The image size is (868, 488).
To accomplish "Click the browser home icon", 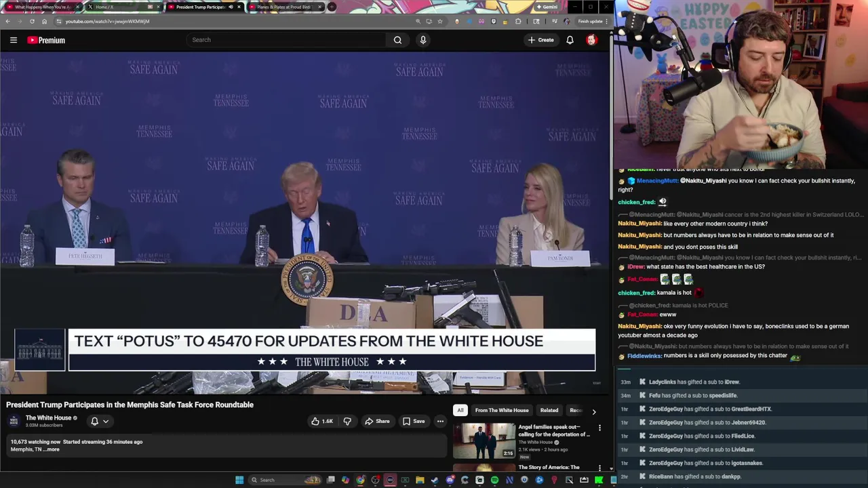I will [x=45, y=21].
